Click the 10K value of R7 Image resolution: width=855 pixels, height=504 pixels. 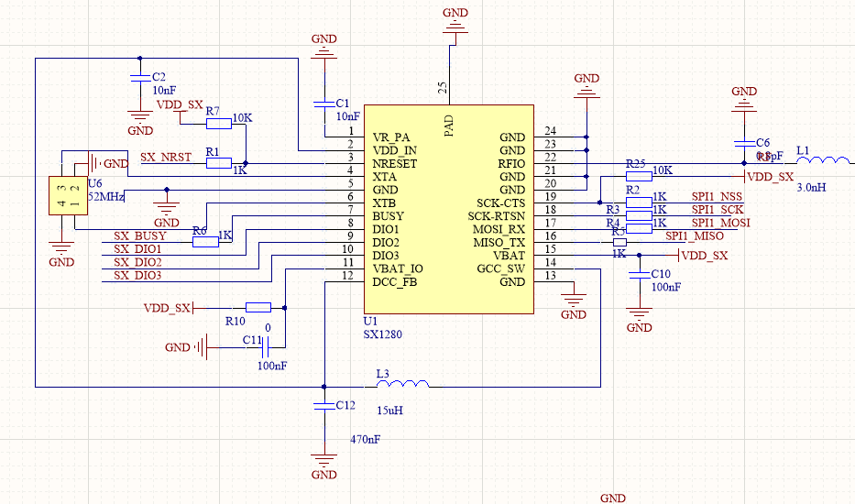[243, 118]
